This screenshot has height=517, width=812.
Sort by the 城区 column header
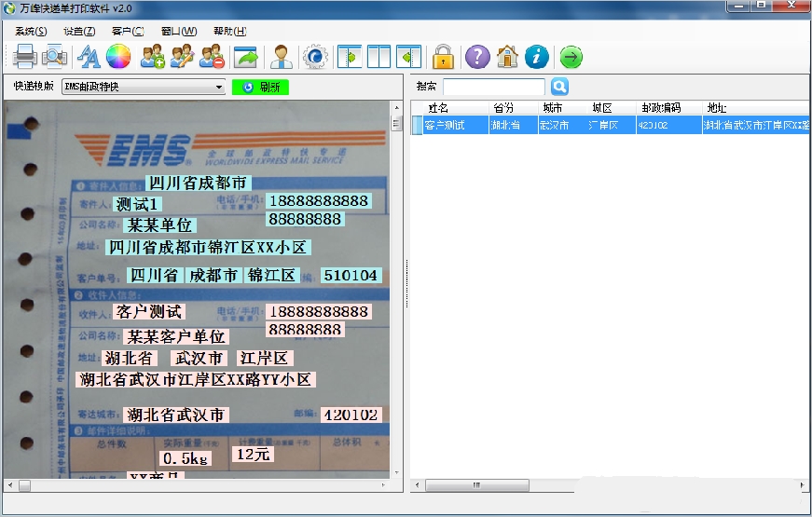612,108
